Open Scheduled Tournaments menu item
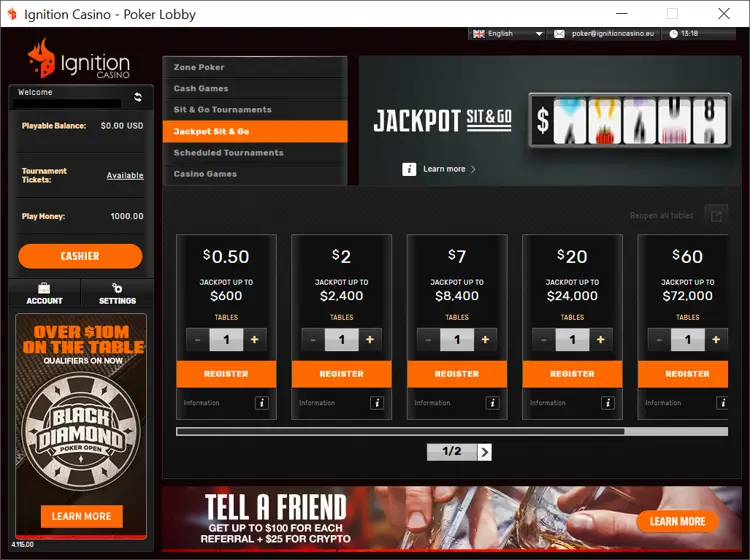The height and width of the screenshot is (560, 750). click(255, 153)
